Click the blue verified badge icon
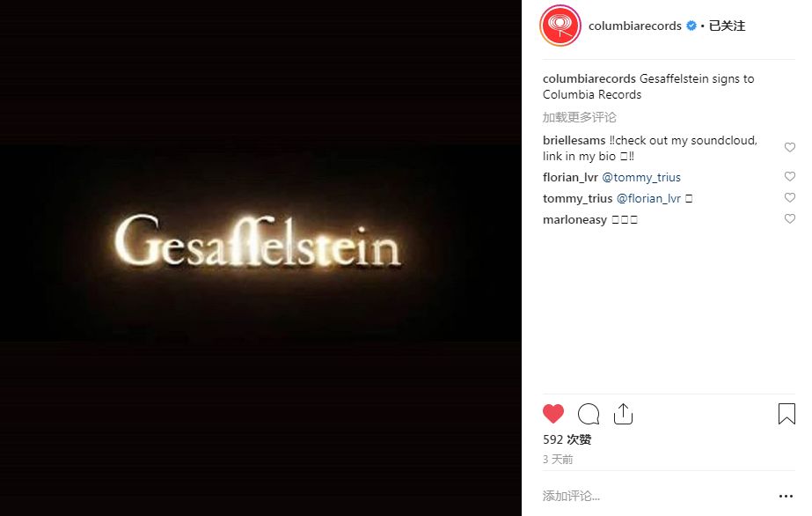This screenshot has width=812, height=516. coord(691,26)
